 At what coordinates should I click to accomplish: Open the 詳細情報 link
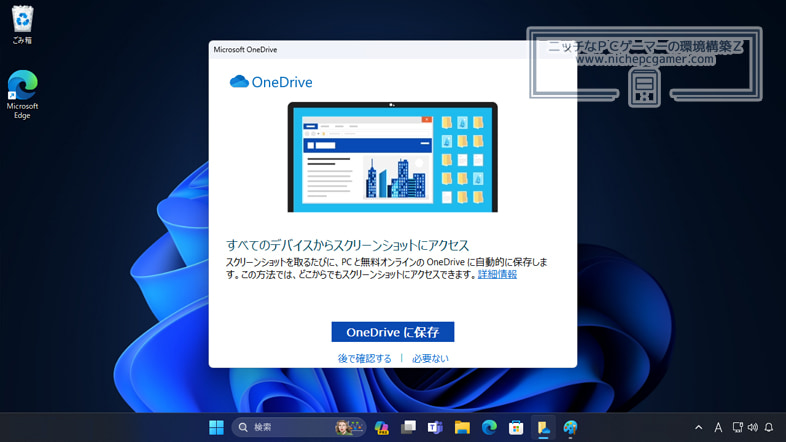click(x=497, y=274)
